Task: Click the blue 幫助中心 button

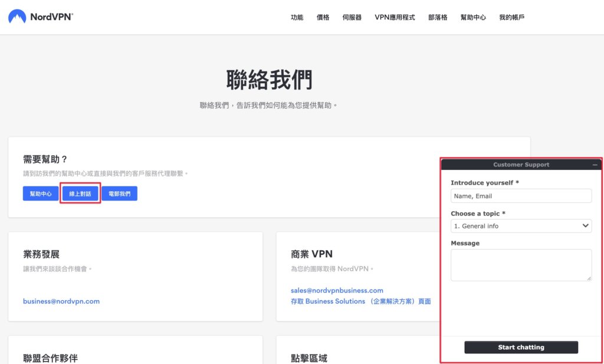Action: (x=41, y=194)
